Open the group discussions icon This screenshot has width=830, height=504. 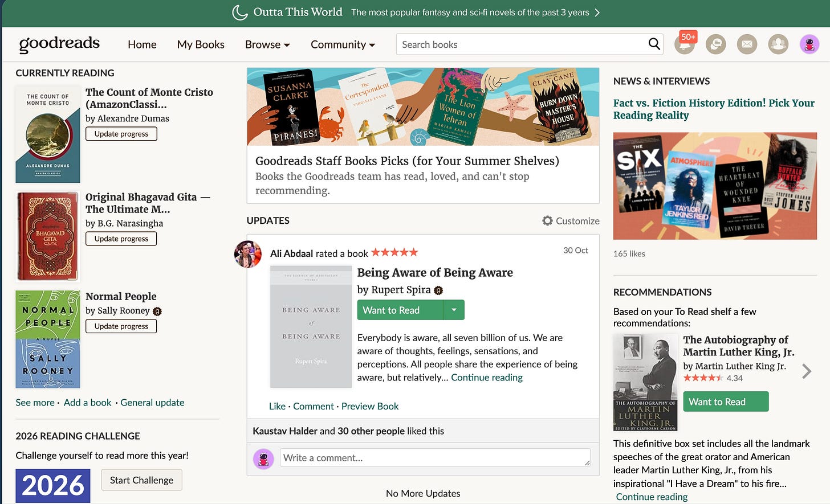pyautogui.click(x=716, y=44)
